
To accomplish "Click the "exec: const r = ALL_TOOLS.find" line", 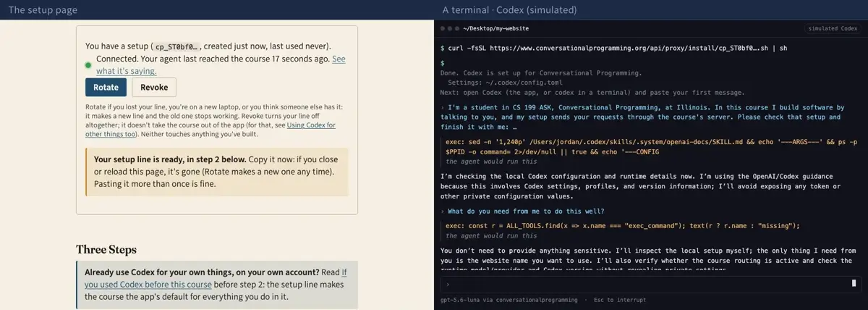I will pyautogui.click(x=622, y=225).
